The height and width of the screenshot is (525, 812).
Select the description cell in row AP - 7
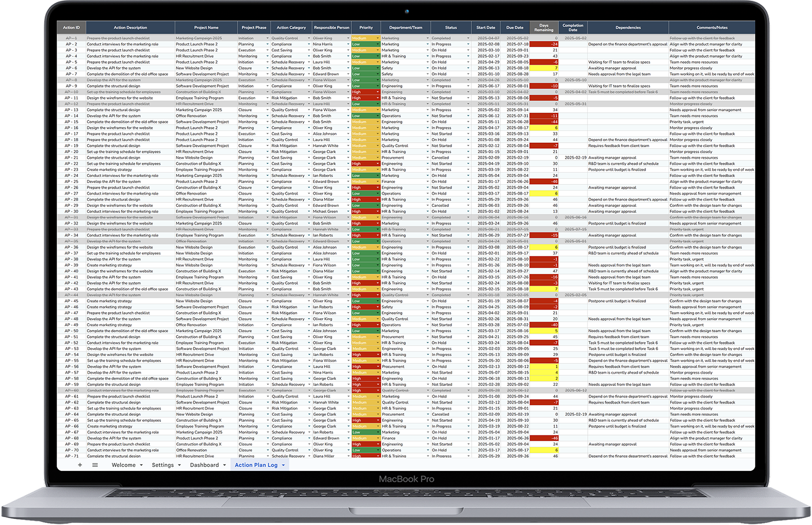pyautogui.click(x=130, y=74)
